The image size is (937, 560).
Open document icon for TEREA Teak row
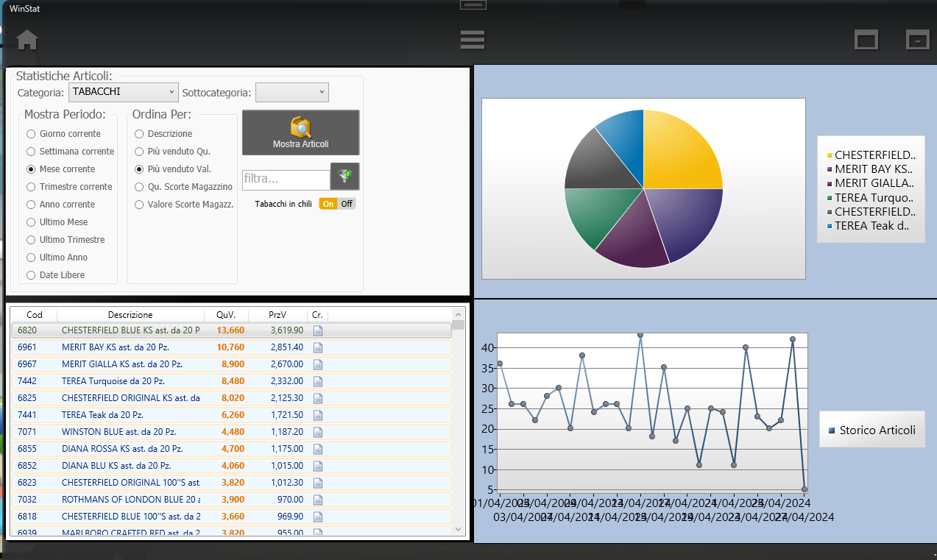click(x=318, y=415)
